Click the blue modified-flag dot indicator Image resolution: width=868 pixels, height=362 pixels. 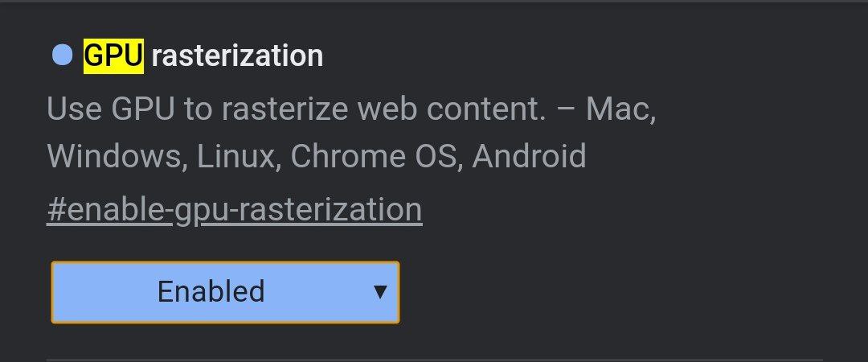pos(62,56)
